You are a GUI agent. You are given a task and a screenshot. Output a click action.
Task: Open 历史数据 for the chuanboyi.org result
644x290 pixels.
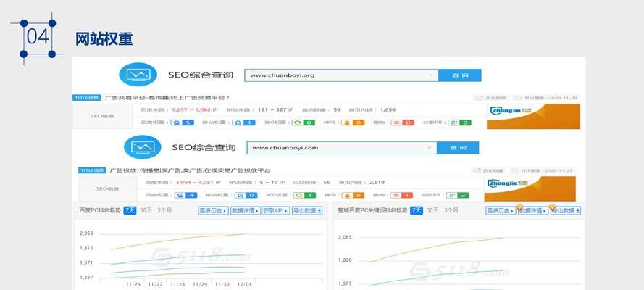491,98
